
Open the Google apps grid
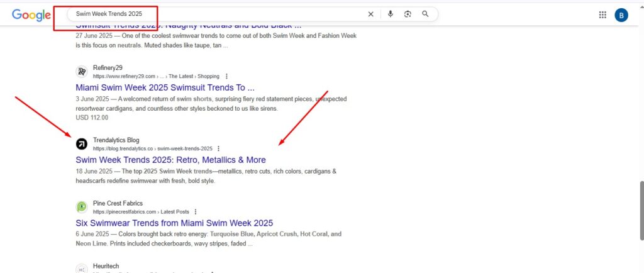(x=602, y=14)
